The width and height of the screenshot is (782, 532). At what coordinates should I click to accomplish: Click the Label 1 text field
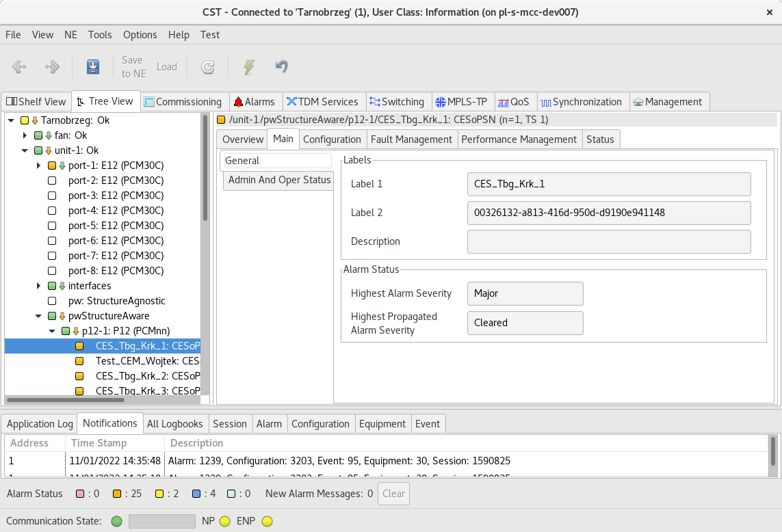click(609, 184)
